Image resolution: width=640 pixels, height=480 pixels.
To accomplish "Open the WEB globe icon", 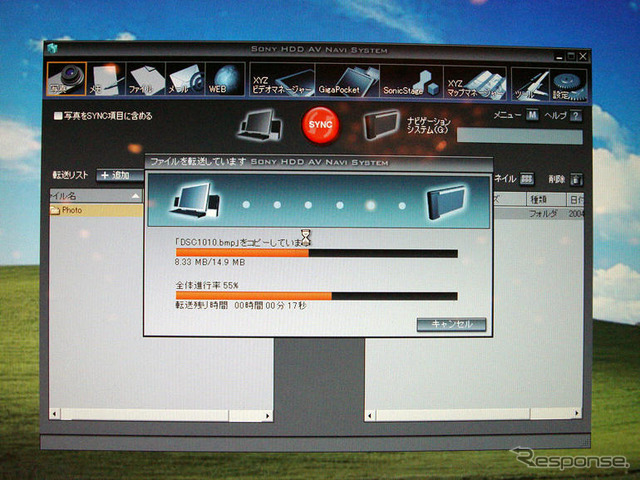I will pos(224,79).
